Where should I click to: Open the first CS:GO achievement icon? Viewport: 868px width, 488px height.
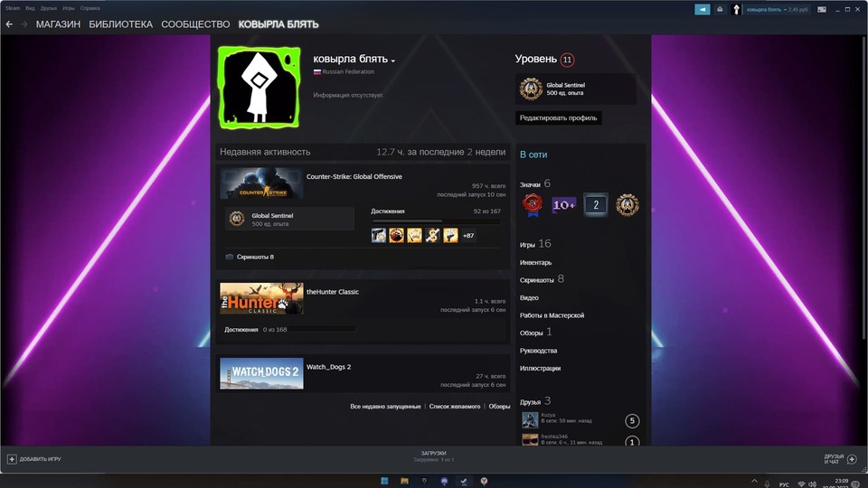(379, 235)
